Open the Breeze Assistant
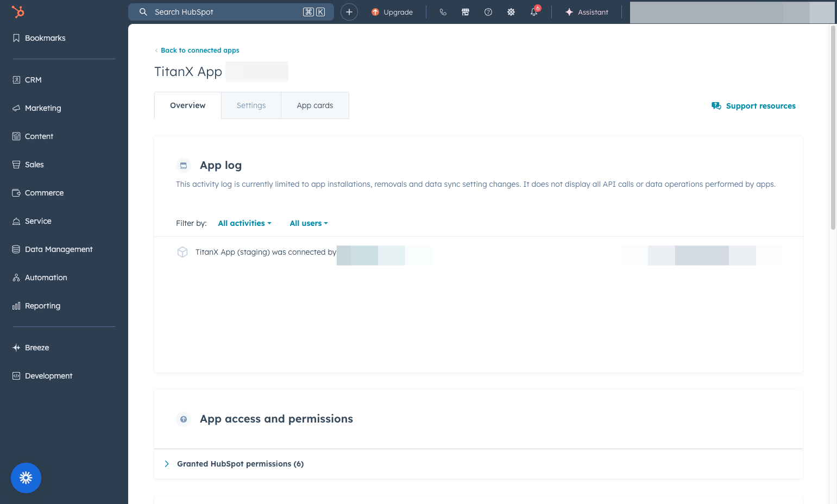837x504 pixels. click(587, 12)
